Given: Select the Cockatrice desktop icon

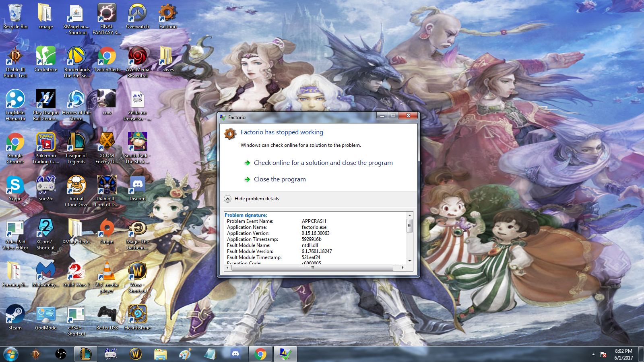Looking at the screenshot, I should [x=46, y=59].
